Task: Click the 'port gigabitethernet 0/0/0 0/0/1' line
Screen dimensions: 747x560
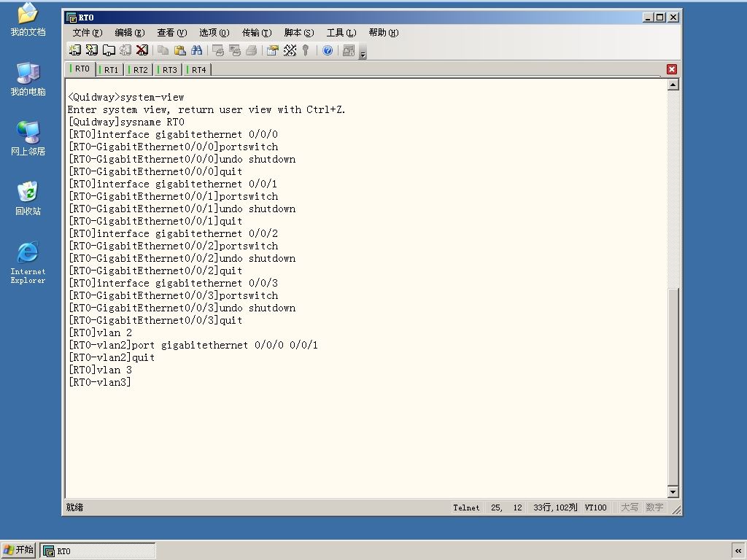Action: tap(193, 345)
